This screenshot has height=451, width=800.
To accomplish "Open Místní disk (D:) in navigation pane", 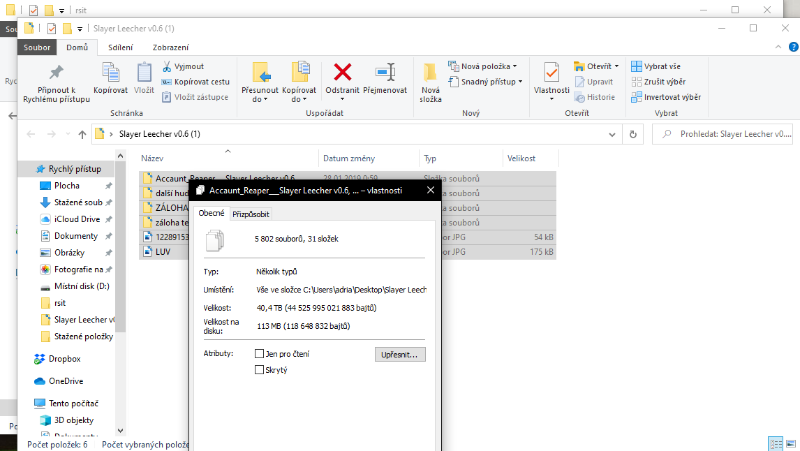I will pos(76,286).
